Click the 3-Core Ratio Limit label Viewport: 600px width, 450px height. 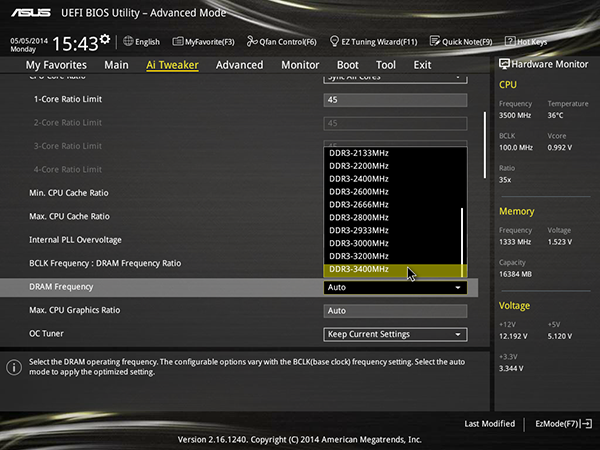coord(68,146)
